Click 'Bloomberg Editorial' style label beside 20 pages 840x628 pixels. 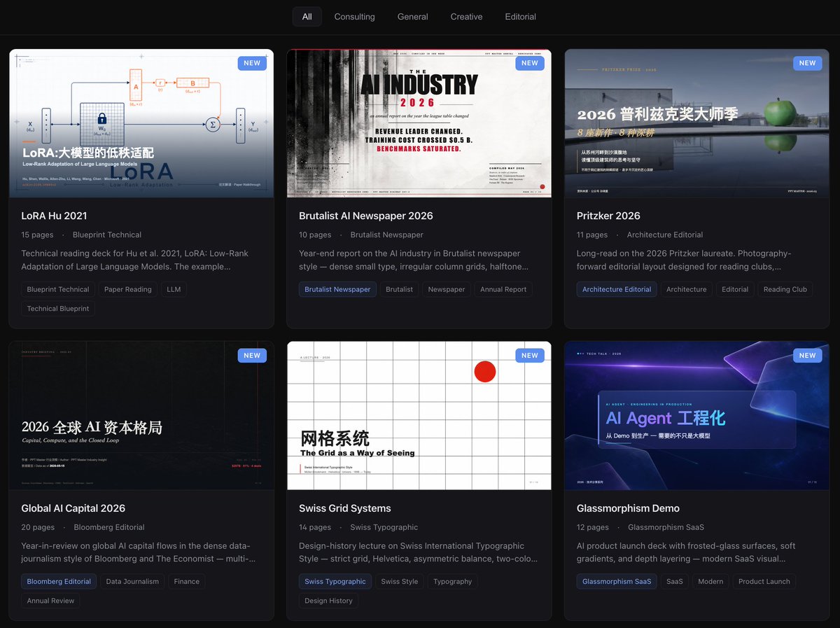coord(109,527)
